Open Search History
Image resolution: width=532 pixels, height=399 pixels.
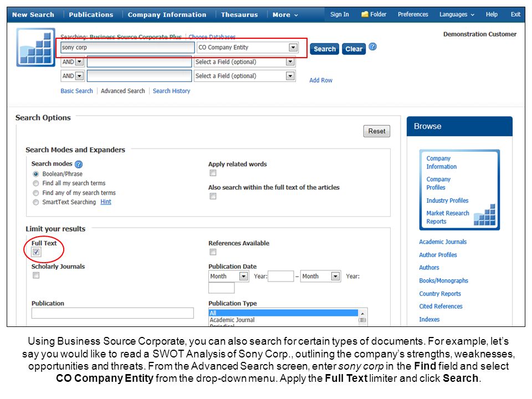coord(171,91)
